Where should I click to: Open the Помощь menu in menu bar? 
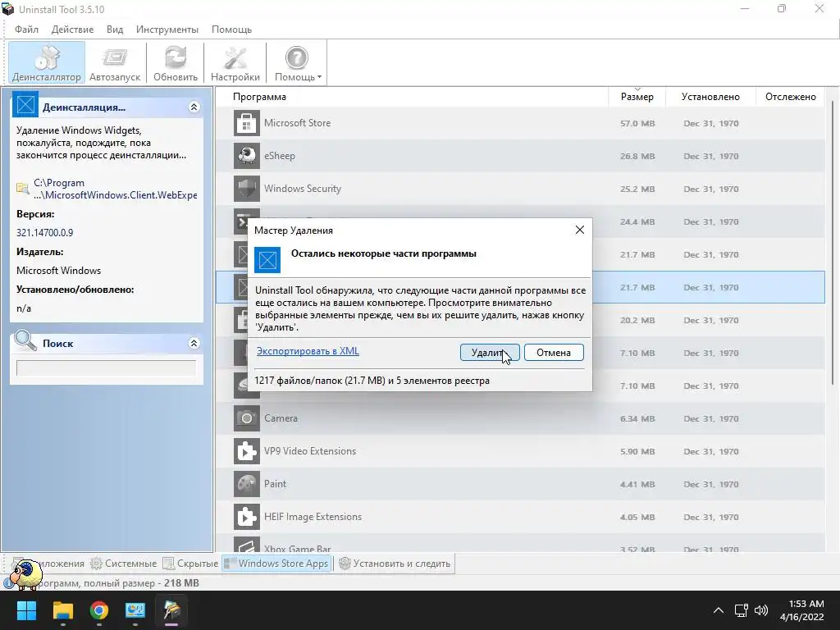pyautogui.click(x=231, y=30)
